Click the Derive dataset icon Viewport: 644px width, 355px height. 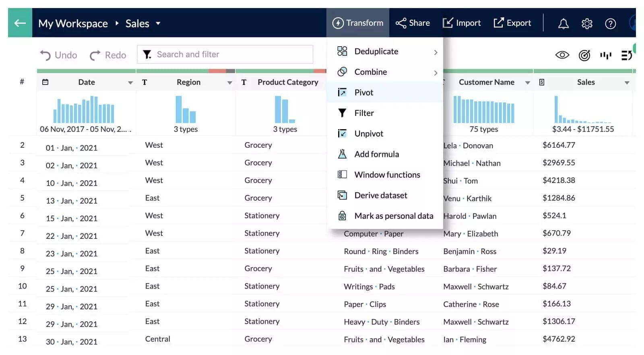(x=342, y=195)
